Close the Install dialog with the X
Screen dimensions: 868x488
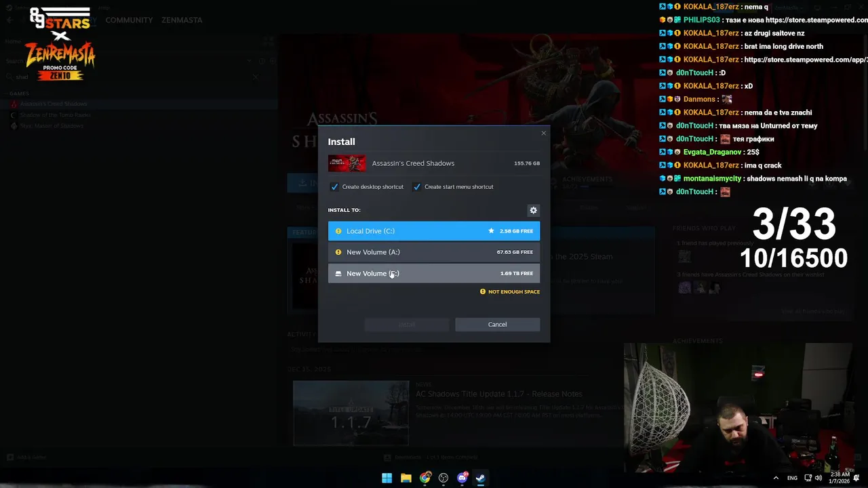543,133
